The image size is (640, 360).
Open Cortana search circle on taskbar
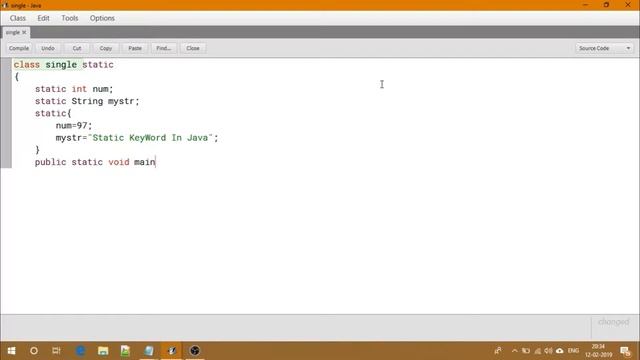[x=34, y=351]
